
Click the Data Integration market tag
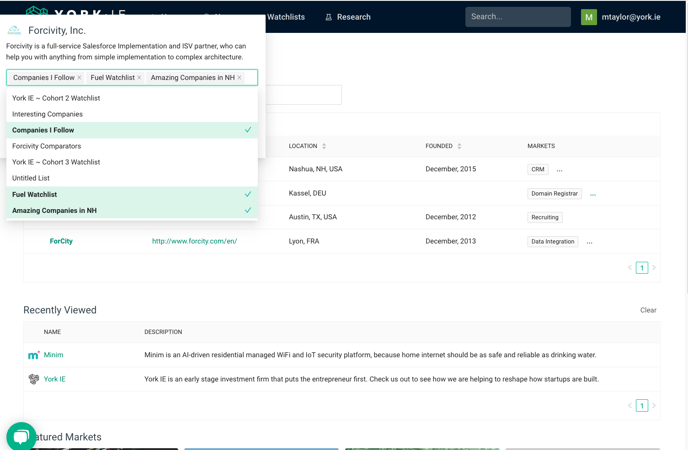pos(553,242)
